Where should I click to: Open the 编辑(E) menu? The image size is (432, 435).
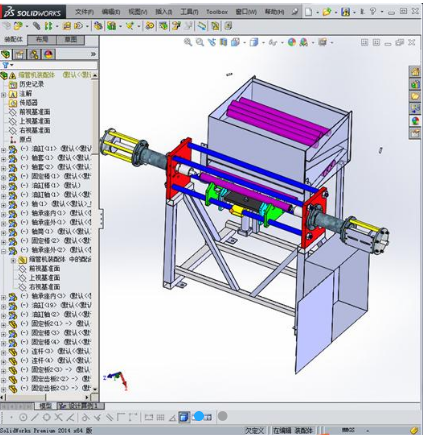coord(111,12)
